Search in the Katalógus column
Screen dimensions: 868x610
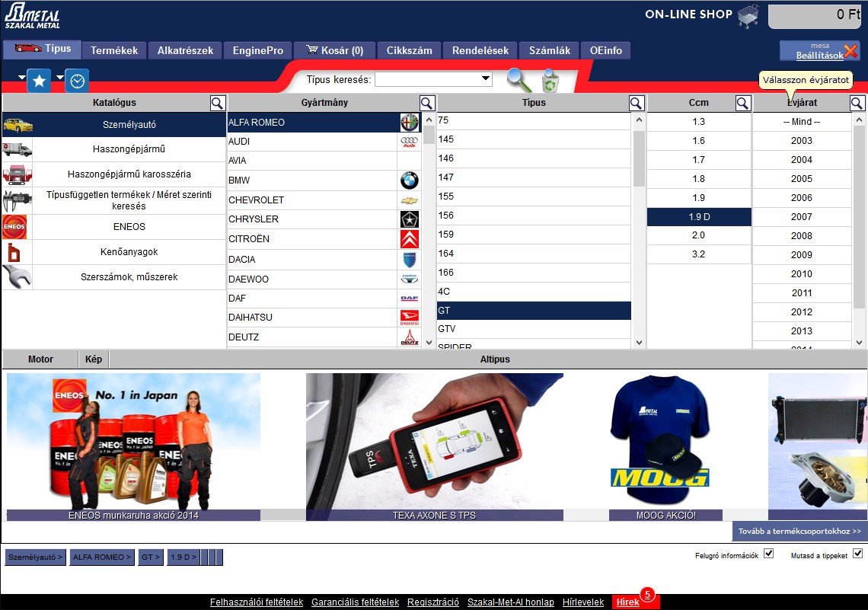pyautogui.click(x=218, y=103)
